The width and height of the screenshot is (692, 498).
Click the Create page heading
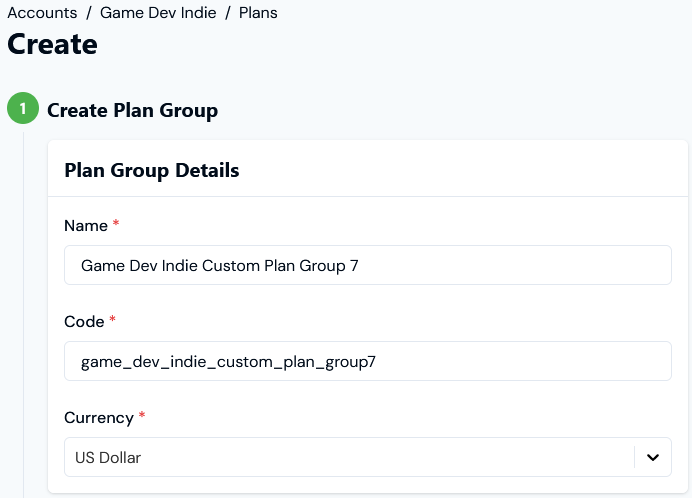tap(52, 44)
